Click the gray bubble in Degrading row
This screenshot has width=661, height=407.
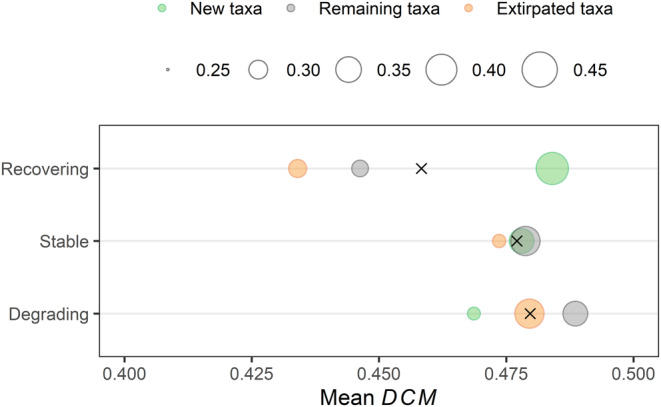pos(575,314)
